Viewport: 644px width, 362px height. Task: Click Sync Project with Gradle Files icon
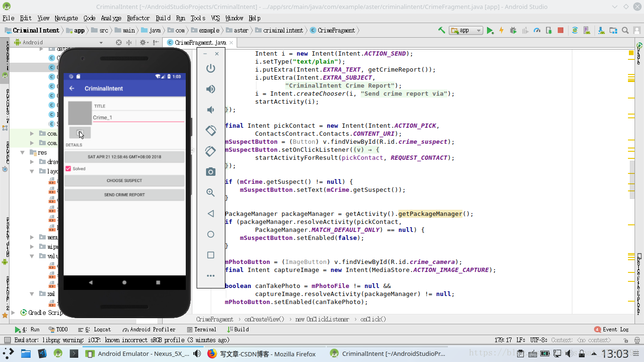(575, 30)
